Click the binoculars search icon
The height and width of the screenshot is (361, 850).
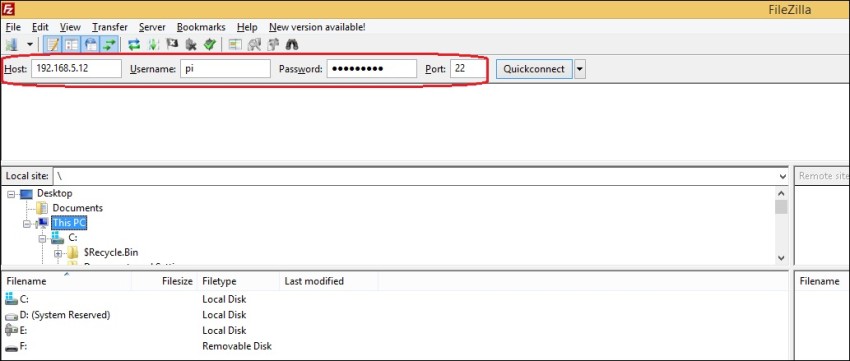[x=292, y=44]
